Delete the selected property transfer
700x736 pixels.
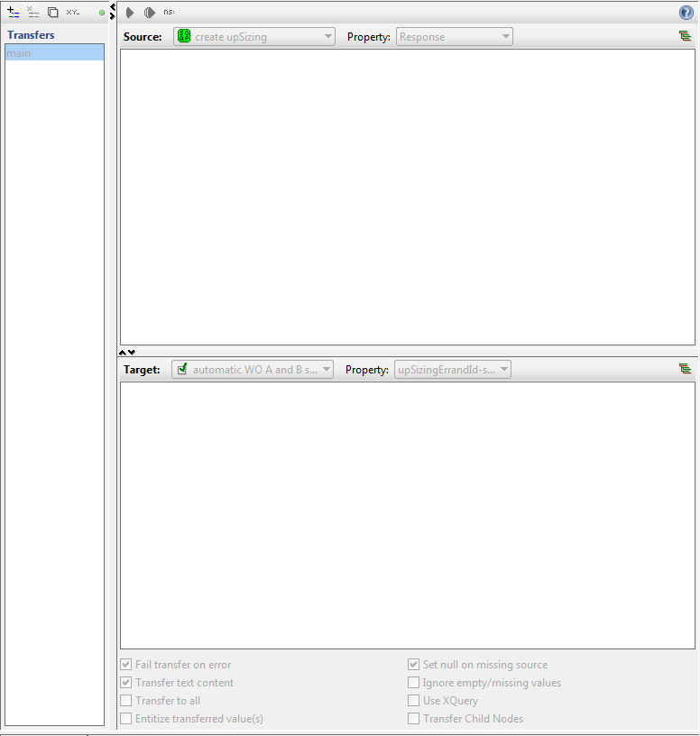[x=33, y=13]
